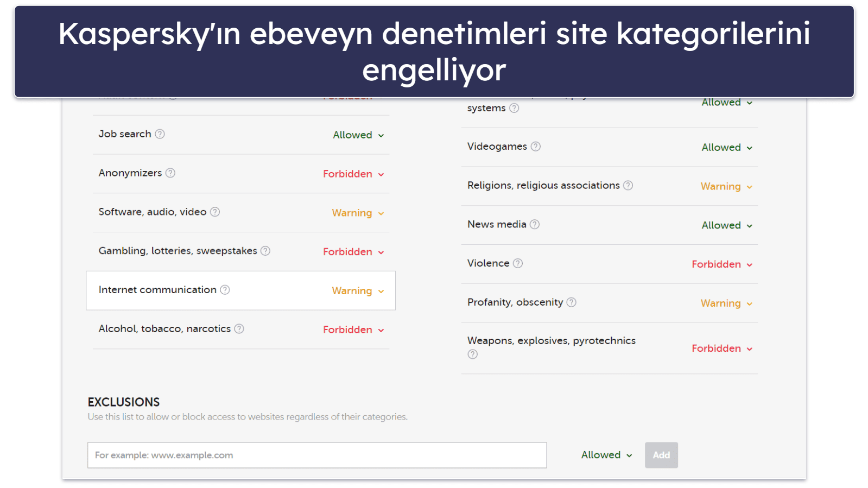Change Anonymizers Forbidden setting dropdown
This screenshot has width=868, height=488.
point(353,174)
